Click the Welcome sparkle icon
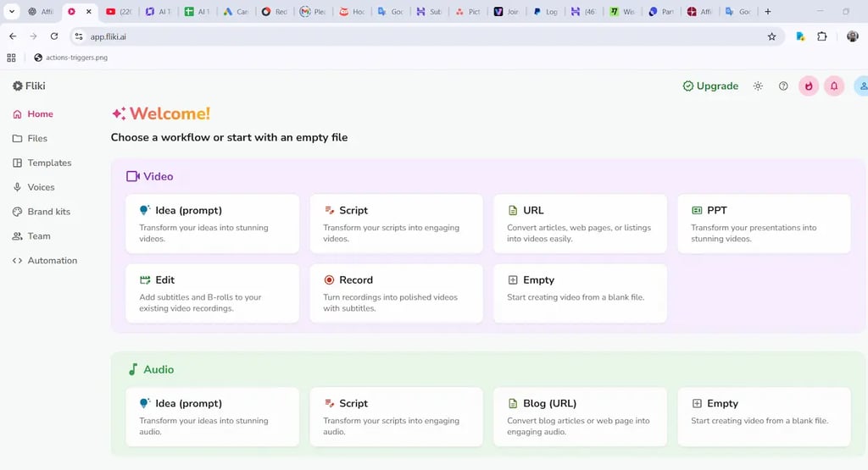 pos(119,113)
